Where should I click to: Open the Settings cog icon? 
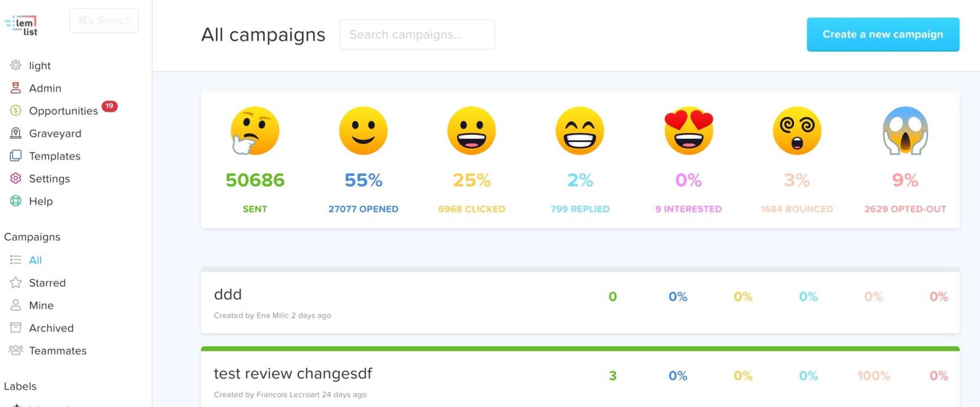16,178
